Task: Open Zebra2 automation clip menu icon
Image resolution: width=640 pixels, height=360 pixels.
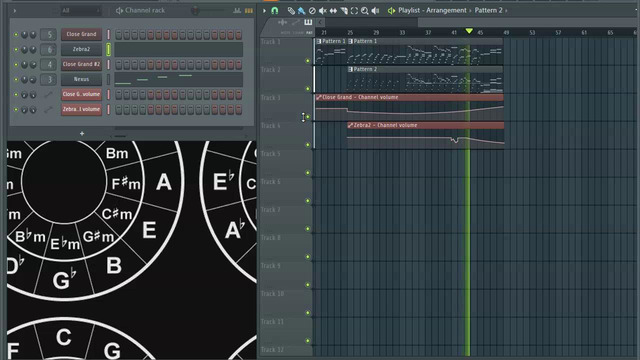Action: click(x=350, y=125)
